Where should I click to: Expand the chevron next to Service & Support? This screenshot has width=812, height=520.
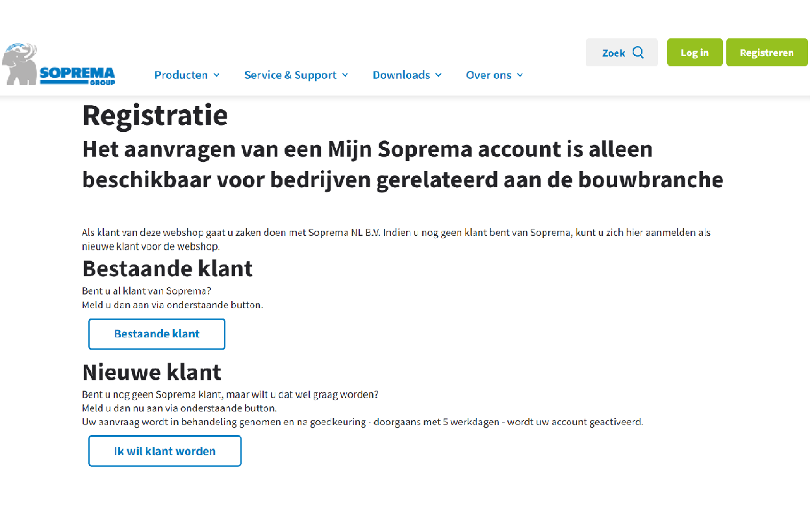click(345, 75)
